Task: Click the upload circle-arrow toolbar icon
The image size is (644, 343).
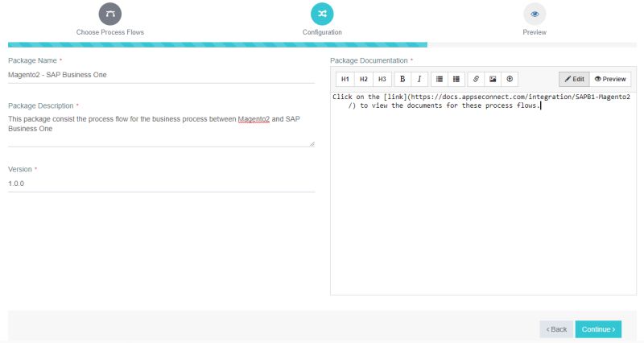Action: pos(510,79)
